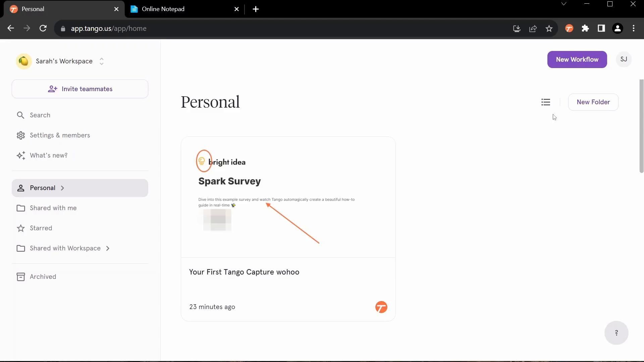Image resolution: width=644 pixels, height=362 pixels.
Task: Click Invite teammates button
Action: pos(80,89)
